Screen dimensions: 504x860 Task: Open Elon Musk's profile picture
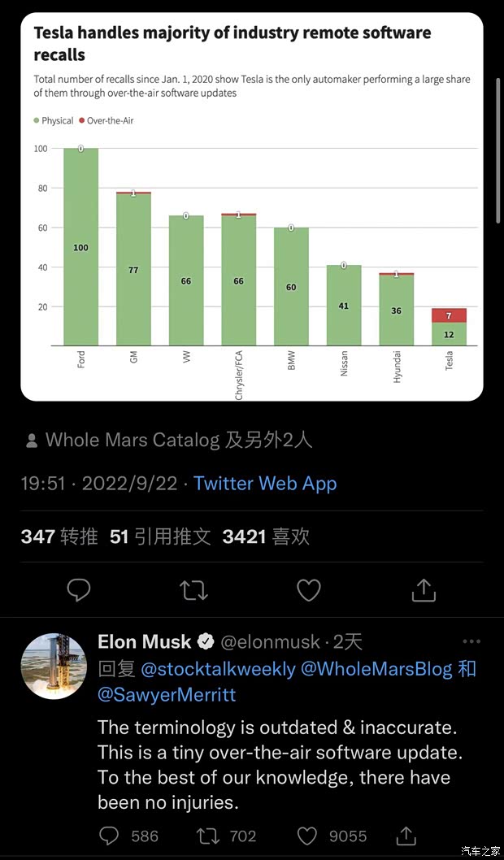[x=54, y=666]
